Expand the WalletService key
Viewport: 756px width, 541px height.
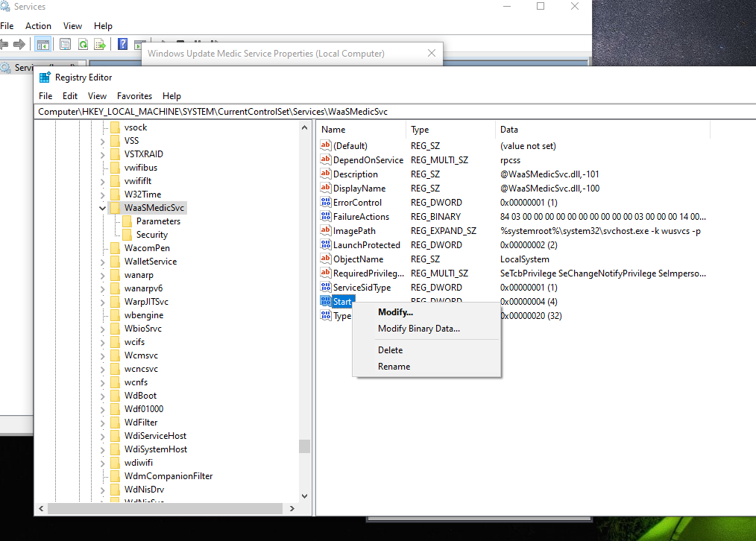(103, 262)
